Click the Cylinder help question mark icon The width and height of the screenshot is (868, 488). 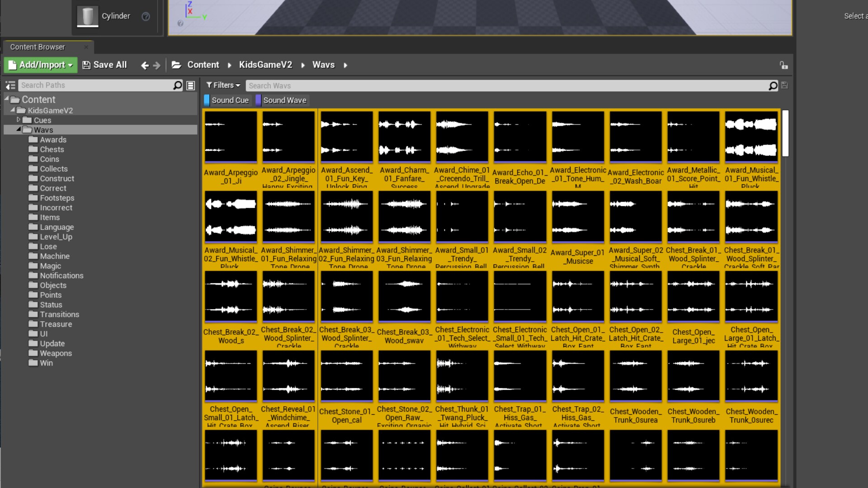146,17
